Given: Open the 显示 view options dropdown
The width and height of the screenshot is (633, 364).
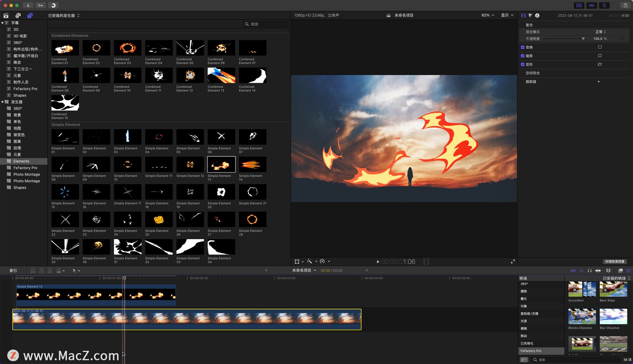Looking at the screenshot, I should coord(507,15).
